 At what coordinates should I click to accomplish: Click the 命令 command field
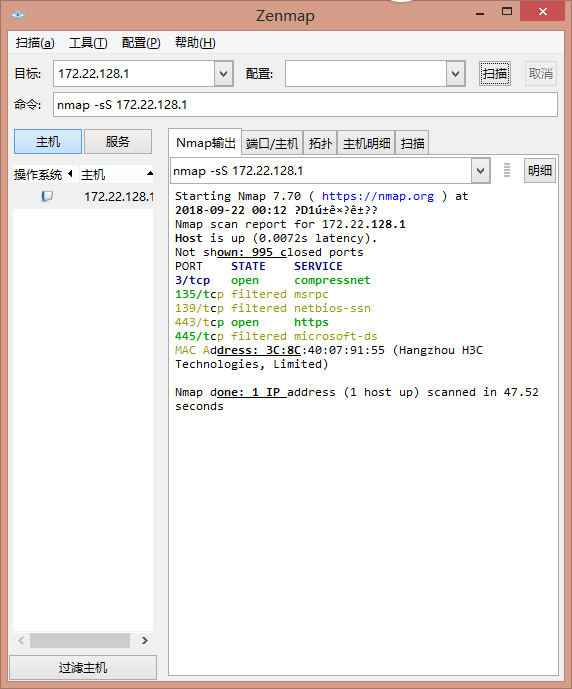click(x=305, y=105)
